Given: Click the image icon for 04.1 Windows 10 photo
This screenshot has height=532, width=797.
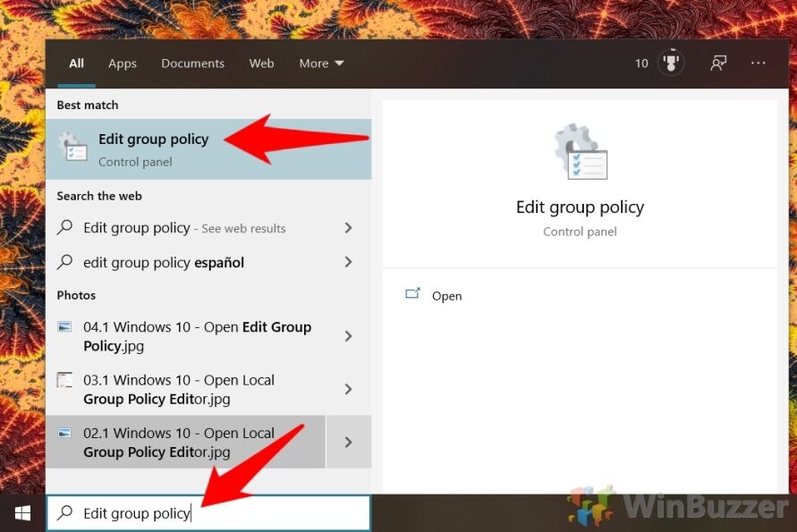Looking at the screenshot, I should (64, 326).
